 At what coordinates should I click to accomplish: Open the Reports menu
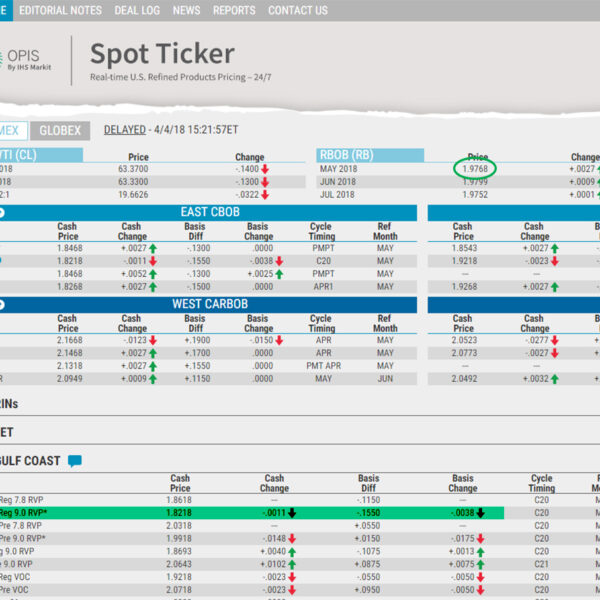click(234, 11)
